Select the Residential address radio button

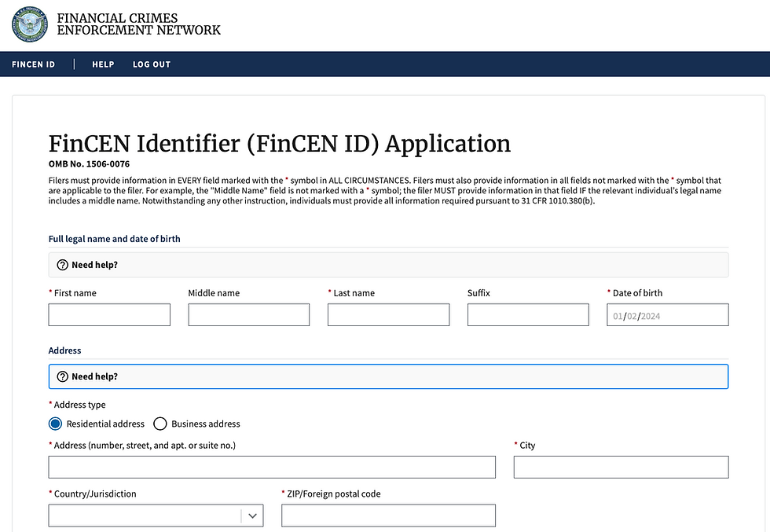point(55,424)
